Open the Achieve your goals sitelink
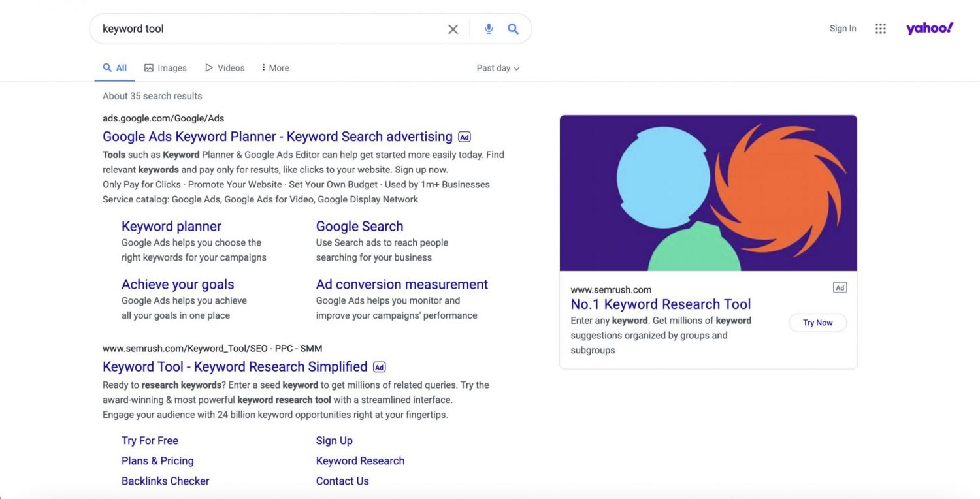The height and width of the screenshot is (499, 980). (178, 285)
